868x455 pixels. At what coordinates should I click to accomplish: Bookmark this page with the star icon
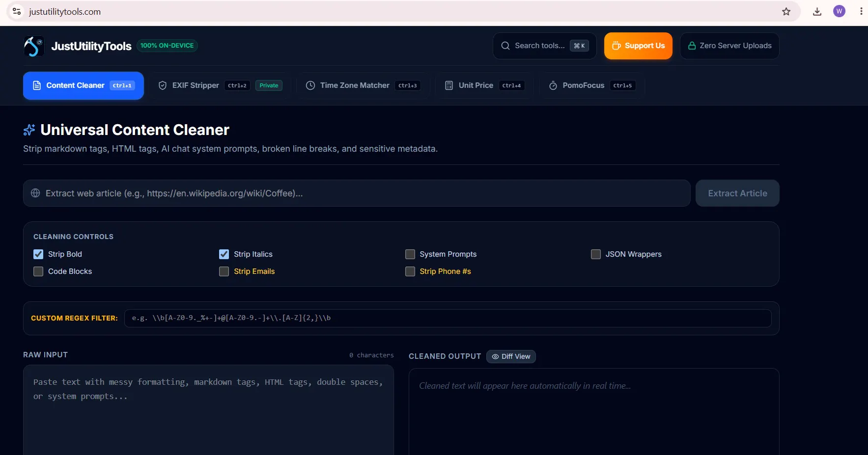[786, 11]
